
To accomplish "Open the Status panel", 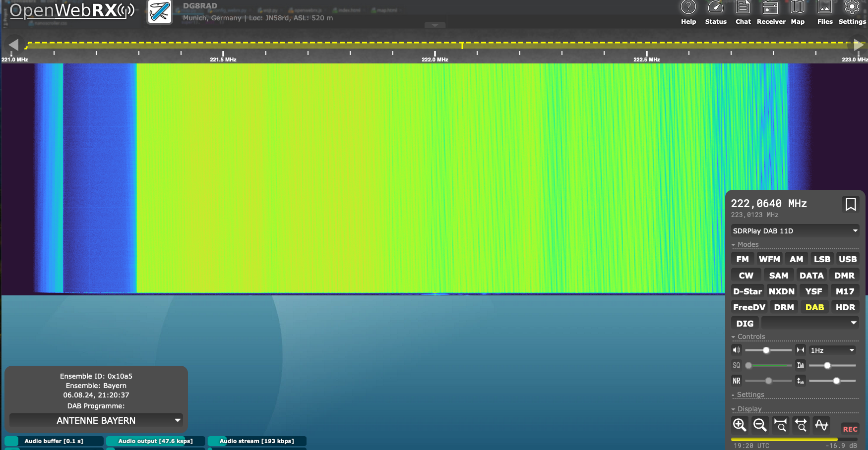I will point(716,12).
